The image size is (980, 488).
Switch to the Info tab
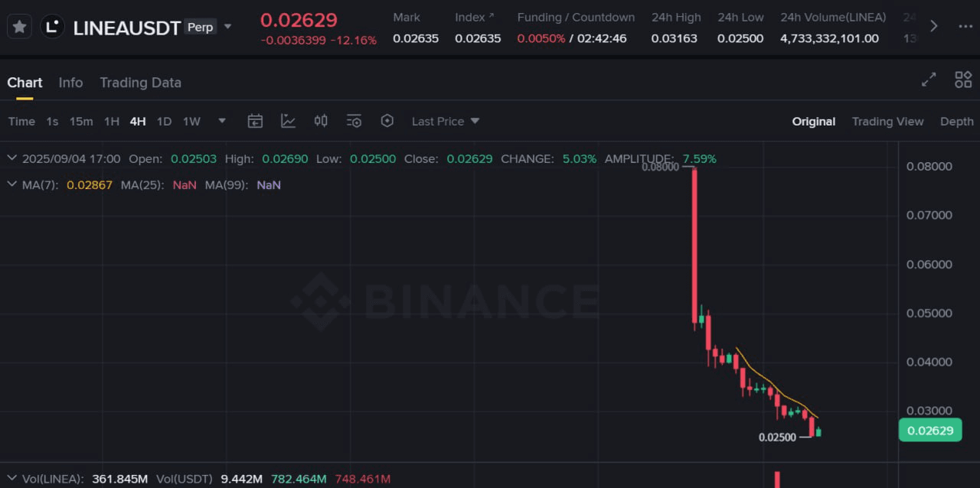click(x=70, y=83)
